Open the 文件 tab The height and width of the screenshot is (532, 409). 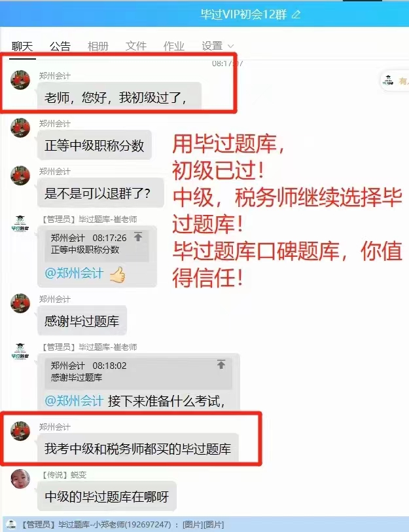(x=136, y=46)
